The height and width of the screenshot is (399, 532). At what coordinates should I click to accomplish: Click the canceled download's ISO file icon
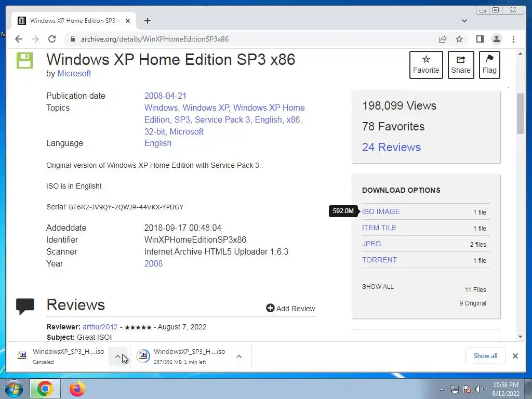pos(22,355)
